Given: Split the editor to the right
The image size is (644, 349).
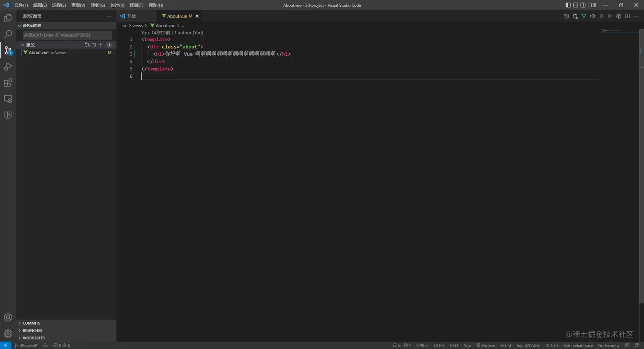Looking at the screenshot, I should (x=628, y=16).
